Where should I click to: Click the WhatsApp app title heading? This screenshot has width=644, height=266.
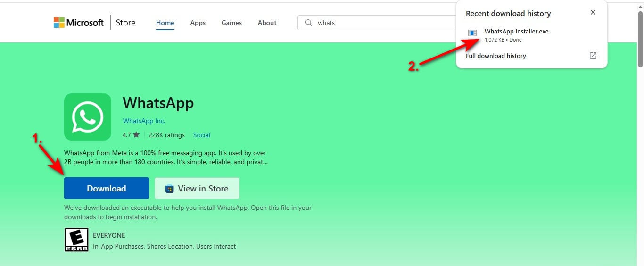pyautogui.click(x=158, y=103)
